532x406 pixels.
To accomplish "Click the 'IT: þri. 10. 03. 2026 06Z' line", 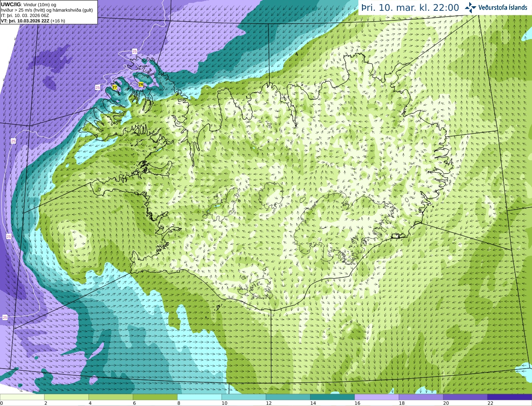I will [25, 15].
